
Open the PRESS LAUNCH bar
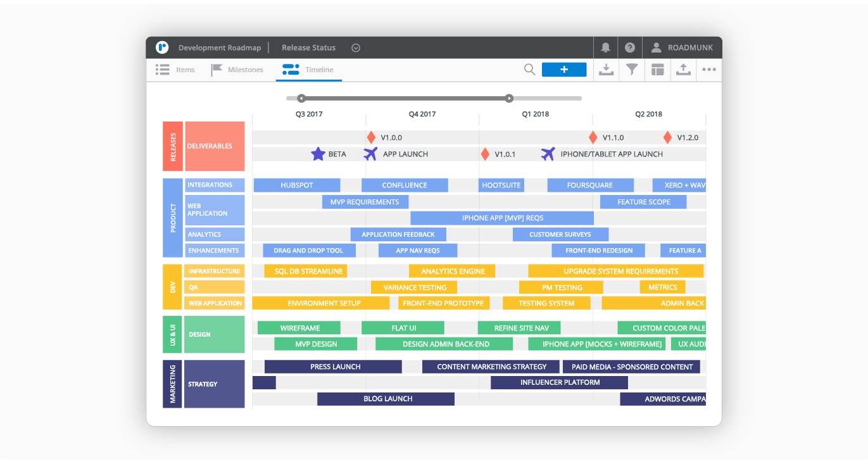(333, 367)
